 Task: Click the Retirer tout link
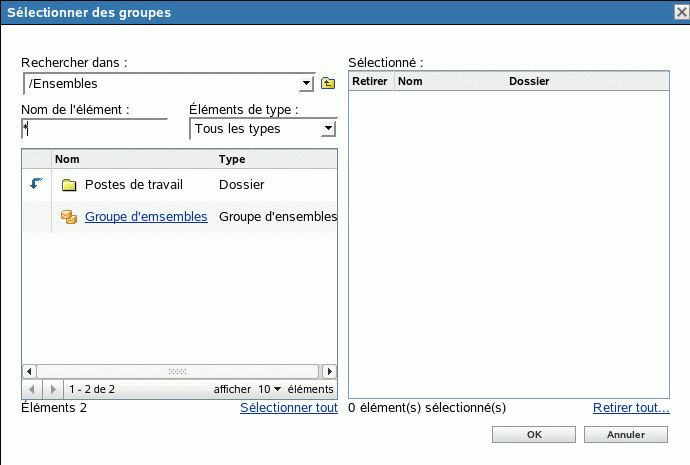click(x=631, y=407)
